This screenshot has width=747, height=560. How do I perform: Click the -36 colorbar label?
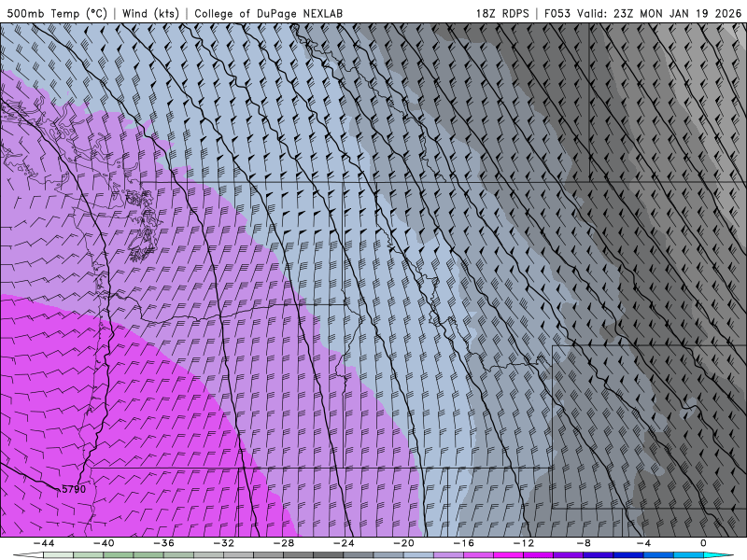pos(163,543)
